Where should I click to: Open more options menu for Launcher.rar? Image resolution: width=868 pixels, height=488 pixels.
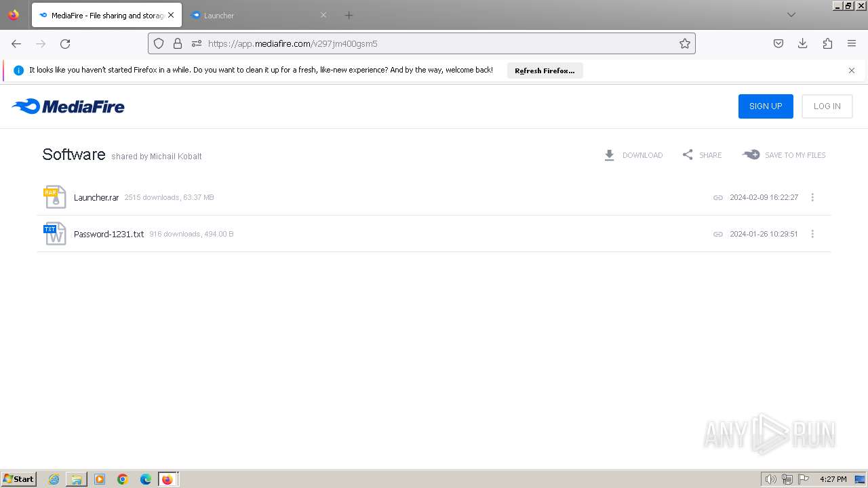[x=812, y=197]
